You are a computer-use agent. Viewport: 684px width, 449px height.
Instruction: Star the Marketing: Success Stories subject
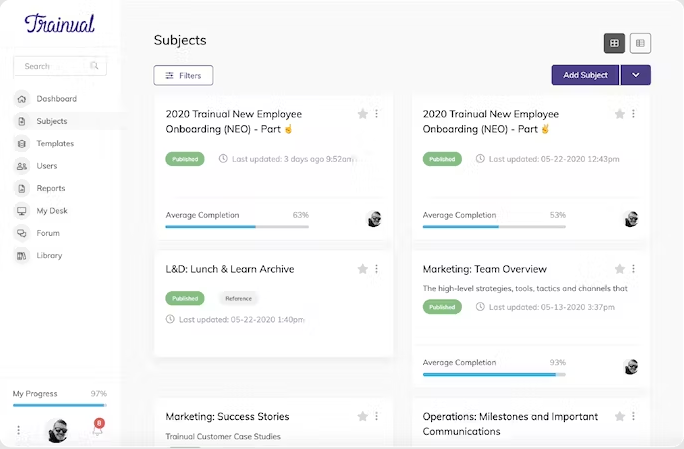(x=363, y=416)
